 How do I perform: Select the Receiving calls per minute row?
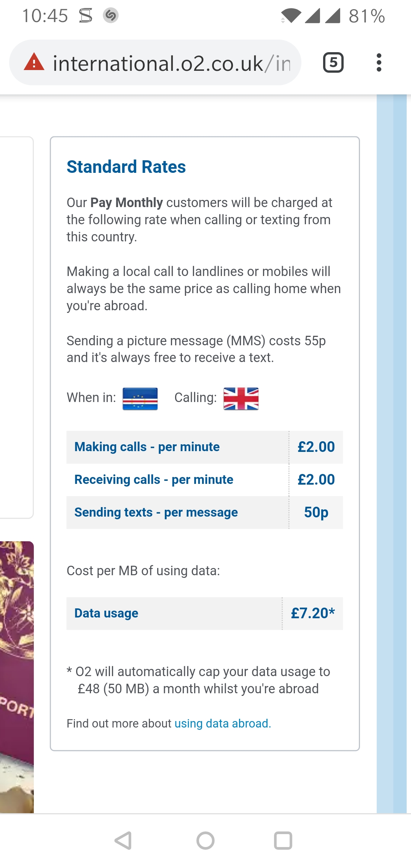point(204,480)
